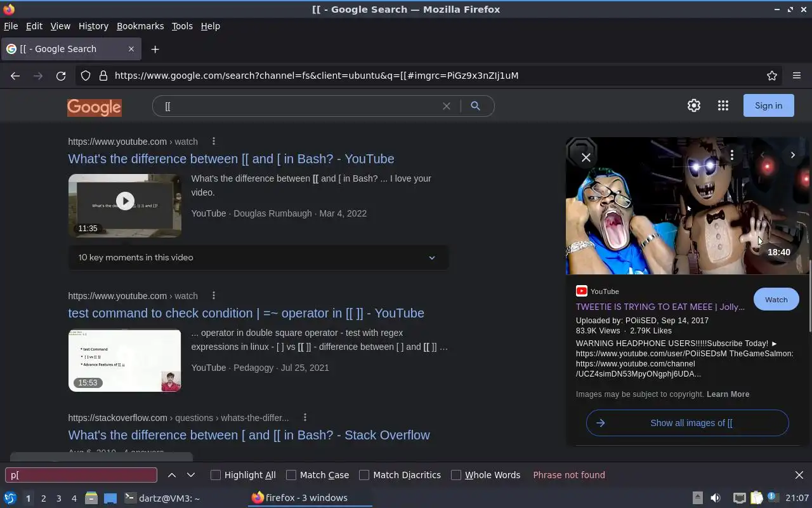Click the image panel scrollbar
Screen dimensions: 812x508
(810, 295)
